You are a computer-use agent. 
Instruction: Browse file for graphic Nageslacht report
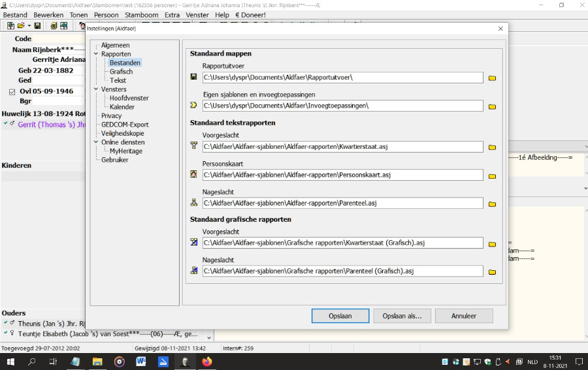(492, 271)
